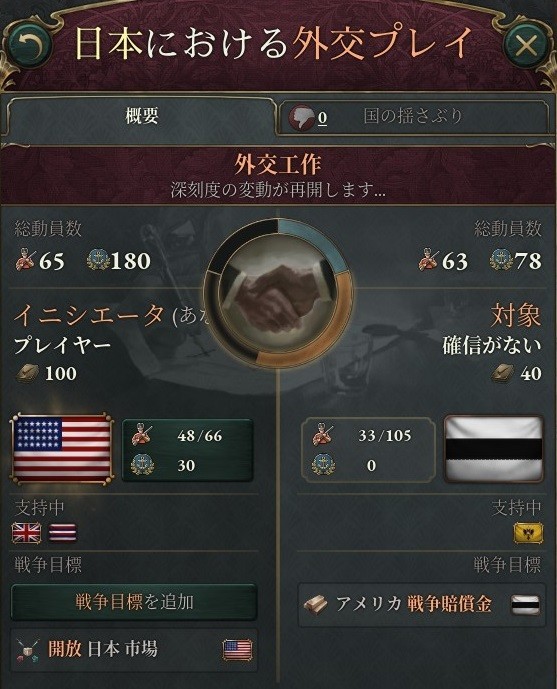Select the 開放 日本 市場 war goal
The width and height of the screenshot is (557, 689).
[134, 650]
